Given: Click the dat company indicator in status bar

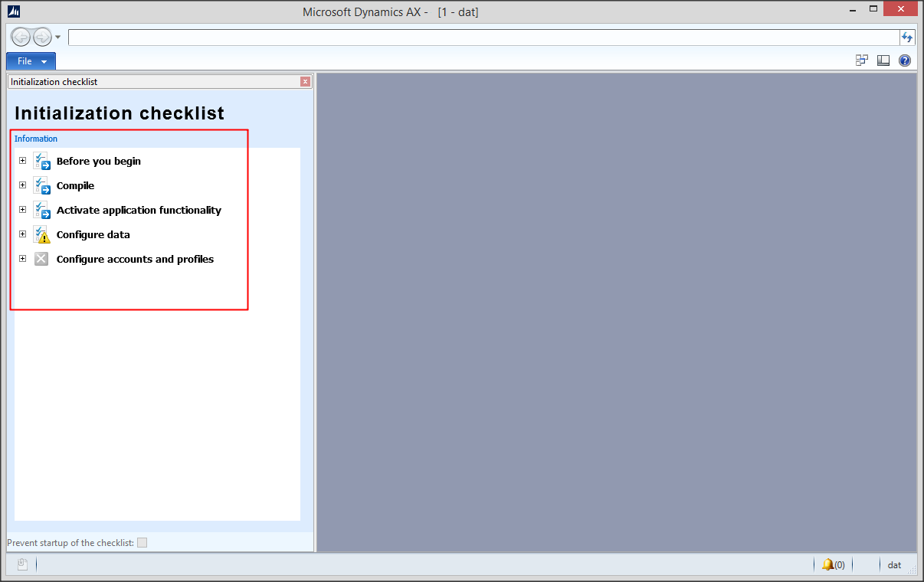Looking at the screenshot, I should coord(894,565).
